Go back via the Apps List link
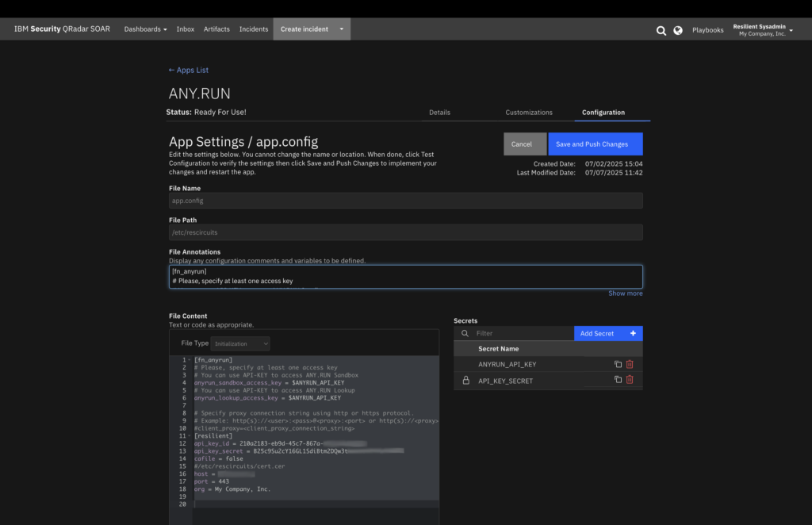 [x=189, y=71]
